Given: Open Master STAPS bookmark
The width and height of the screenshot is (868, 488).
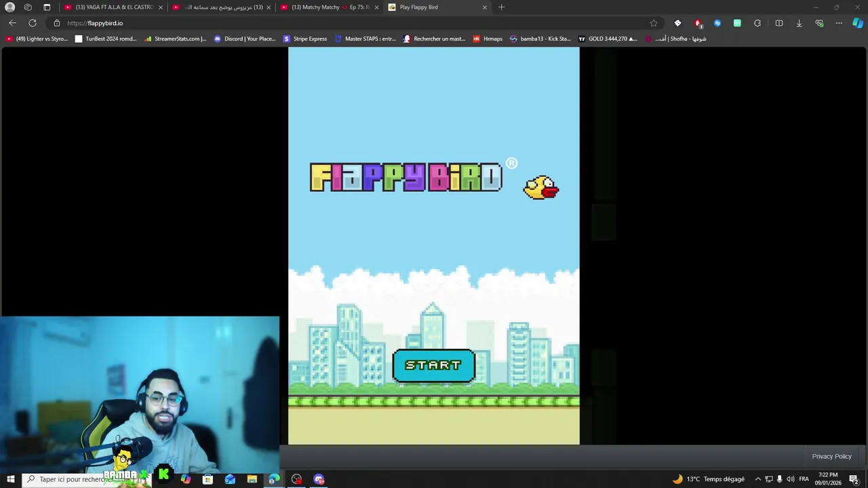Looking at the screenshot, I should tap(365, 39).
